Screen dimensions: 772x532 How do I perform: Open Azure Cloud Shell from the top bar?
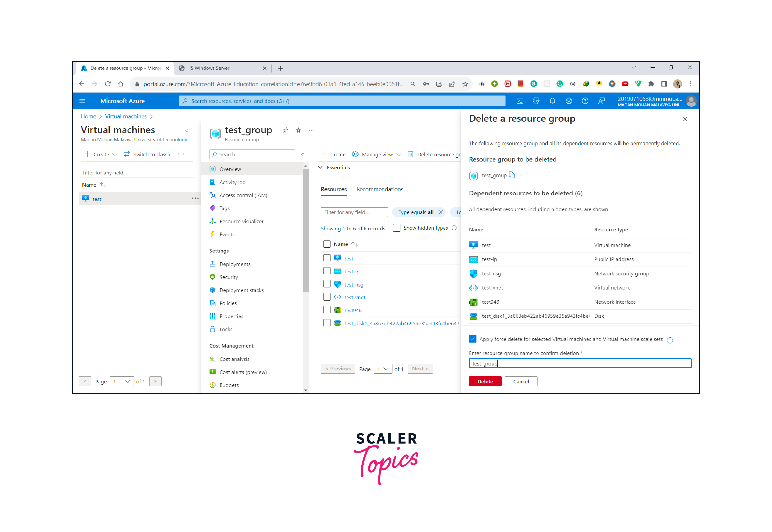[520, 101]
